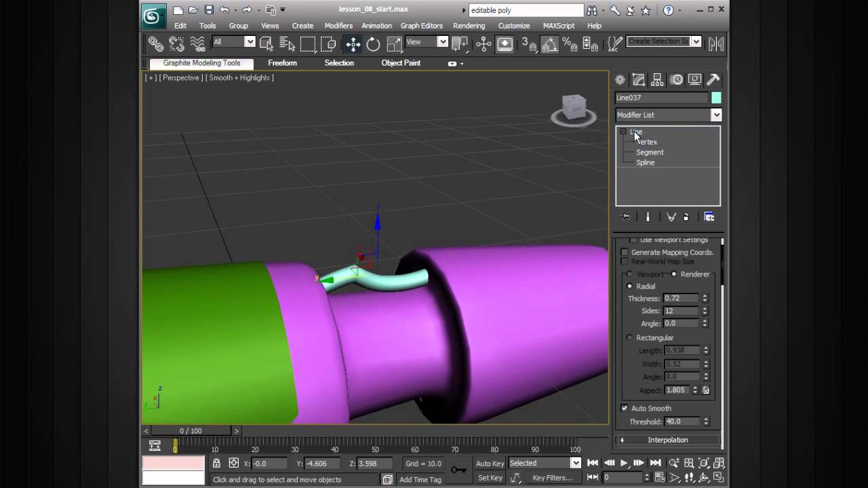
Task: Click the Line037 object color swatch
Action: (716, 98)
